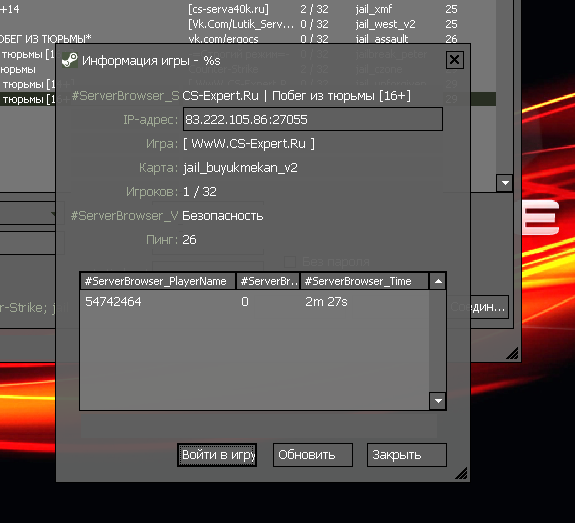Click the map name jail_buyukmekan_v2
The image size is (575, 523).
coord(240,168)
